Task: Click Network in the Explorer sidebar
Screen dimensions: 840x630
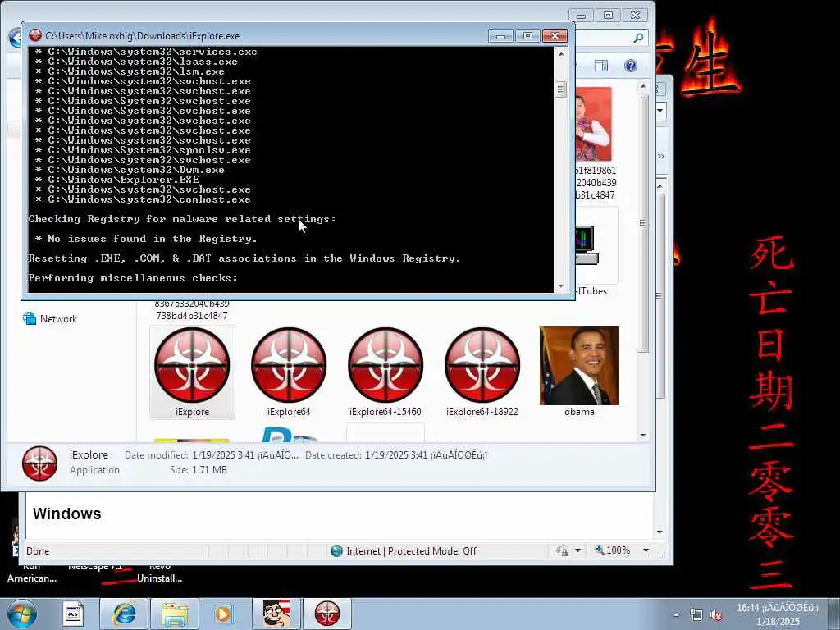Action: pos(50,319)
